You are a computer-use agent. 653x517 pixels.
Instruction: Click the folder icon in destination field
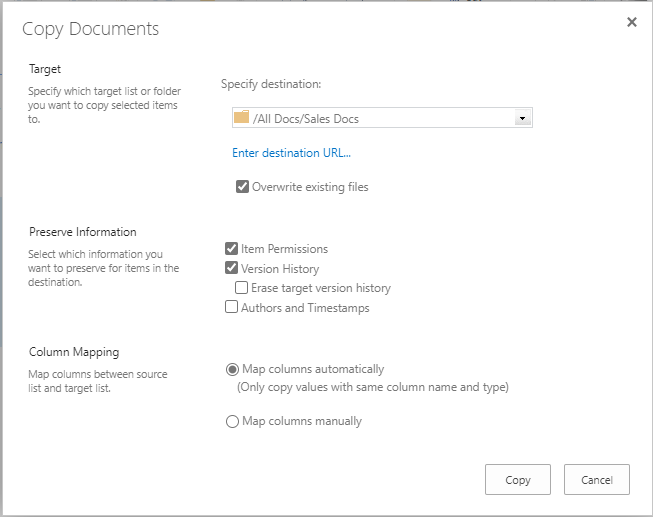[x=242, y=117]
